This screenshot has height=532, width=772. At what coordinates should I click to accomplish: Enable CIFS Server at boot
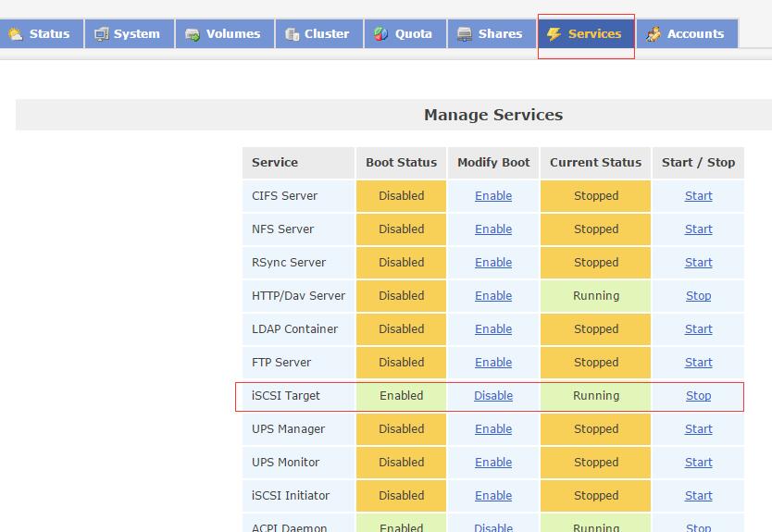pos(493,196)
